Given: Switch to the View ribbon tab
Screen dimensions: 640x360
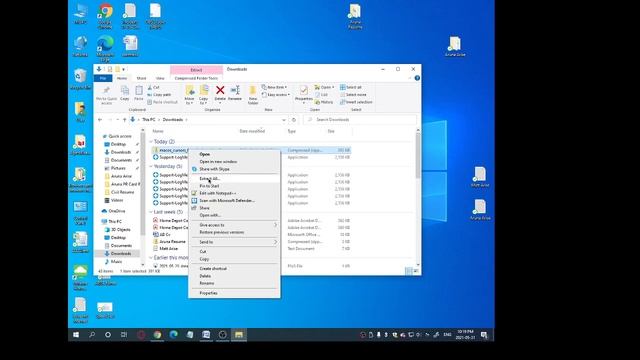Looking at the screenshot, I should click(x=160, y=78).
